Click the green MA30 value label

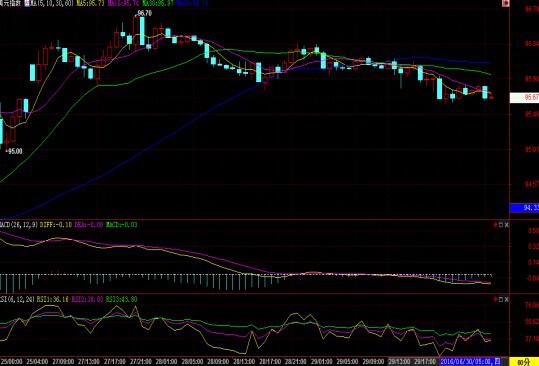click(x=158, y=4)
